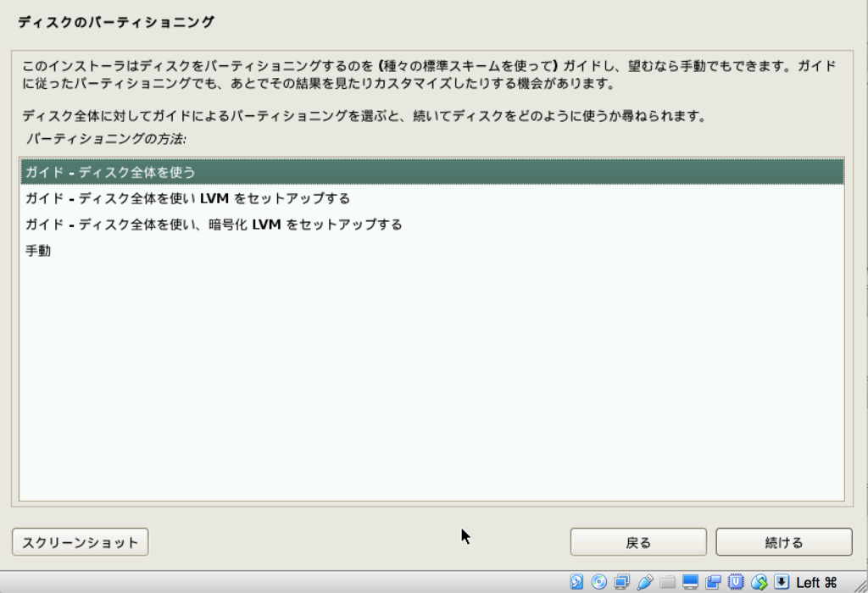Open the optical drive status icon
This screenshot has height=593, width=868.
[598, 582]
